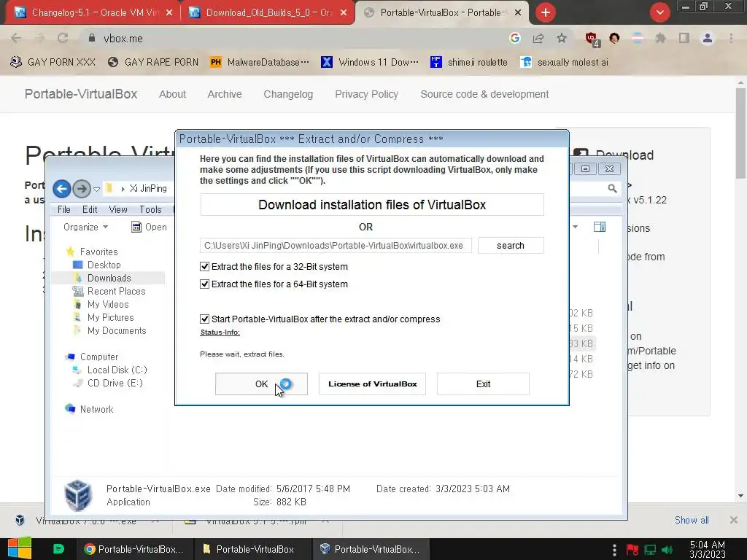Toggle Explorer preview pane icon

(600, 227)
